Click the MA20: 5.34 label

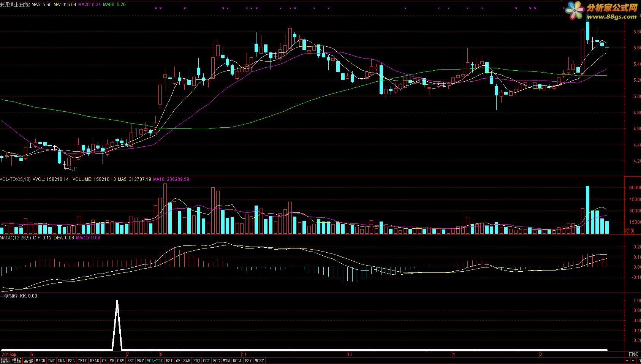point(90,4)
